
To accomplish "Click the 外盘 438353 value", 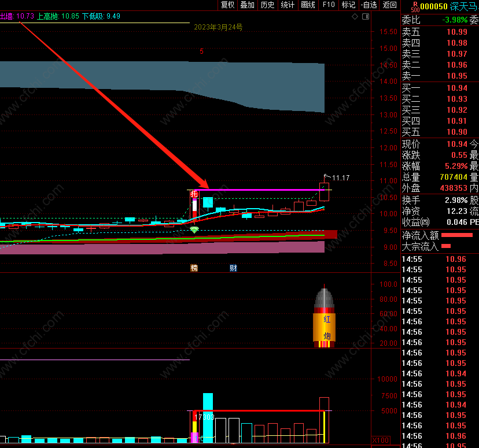I will [x=454, y=188].
